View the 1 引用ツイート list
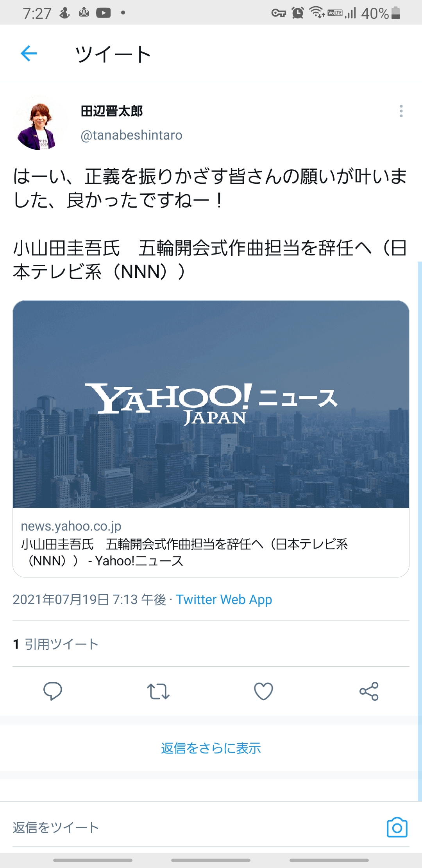The width and height of the screenshot is (422, 868). [x=55, y=644]
